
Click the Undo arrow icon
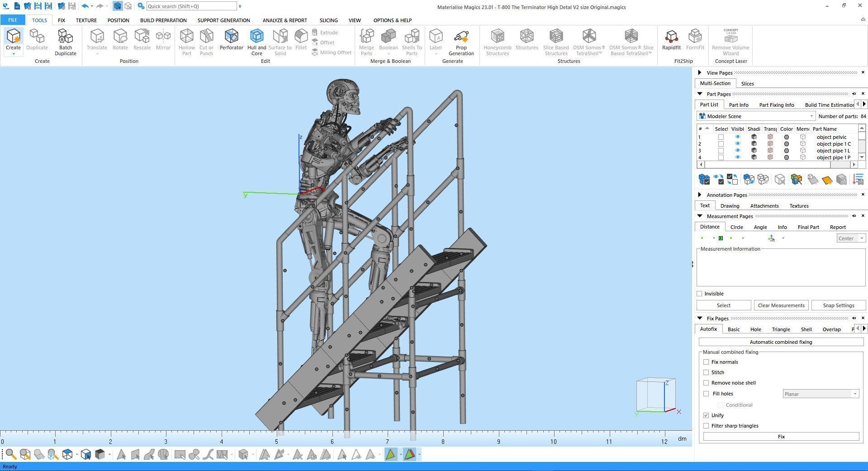pyautogui.click(x=85, y=6)
